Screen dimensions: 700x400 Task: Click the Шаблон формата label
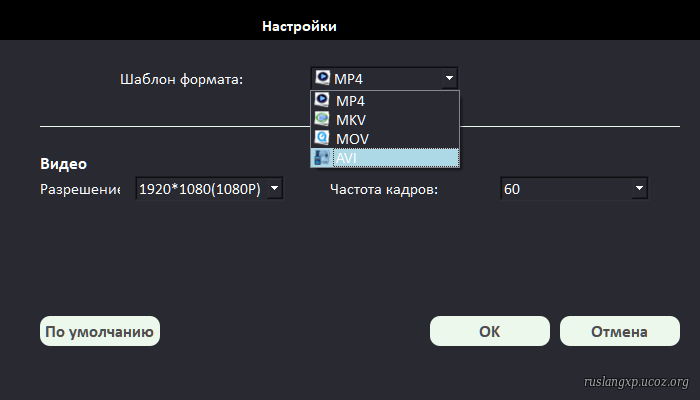(181, 78)
